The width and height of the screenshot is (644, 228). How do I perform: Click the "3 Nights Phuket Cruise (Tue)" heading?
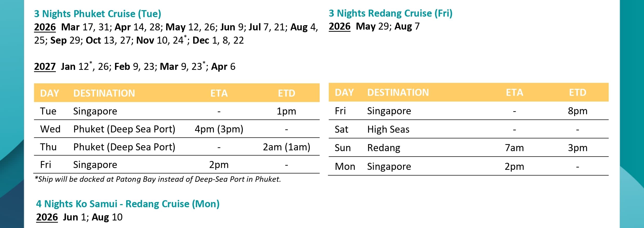98,14
